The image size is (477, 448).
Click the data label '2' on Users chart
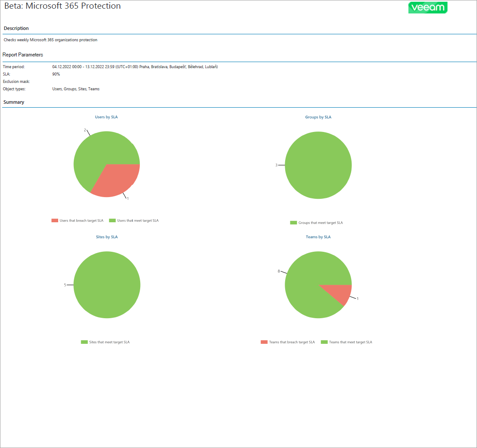(85, 130)
